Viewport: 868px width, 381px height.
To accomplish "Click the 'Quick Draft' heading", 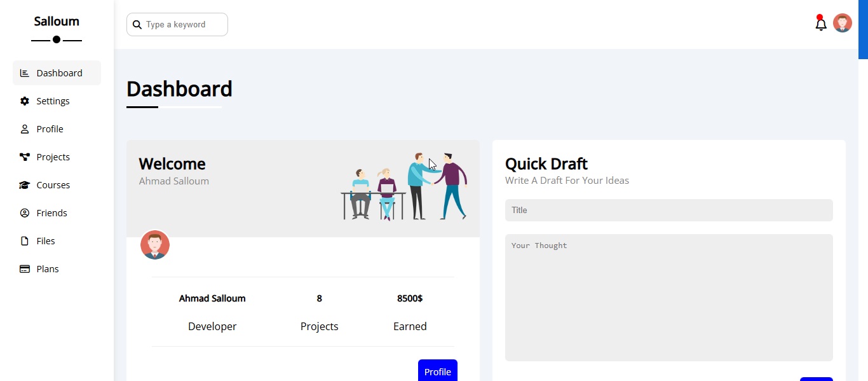I will (546, 163).
